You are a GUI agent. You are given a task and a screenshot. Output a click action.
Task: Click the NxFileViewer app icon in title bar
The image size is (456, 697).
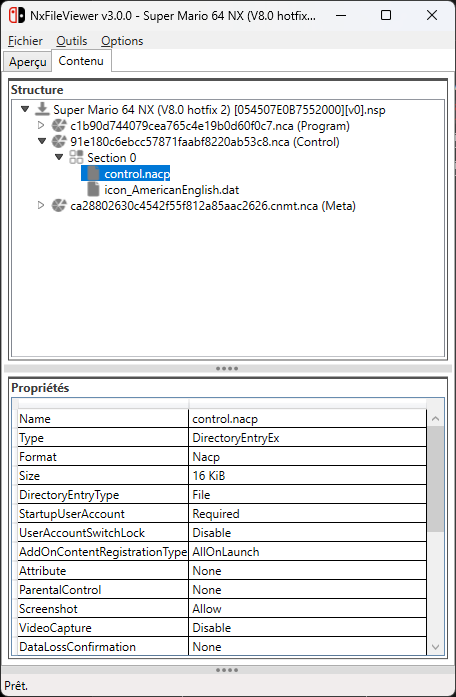click(x=17, y=16)
